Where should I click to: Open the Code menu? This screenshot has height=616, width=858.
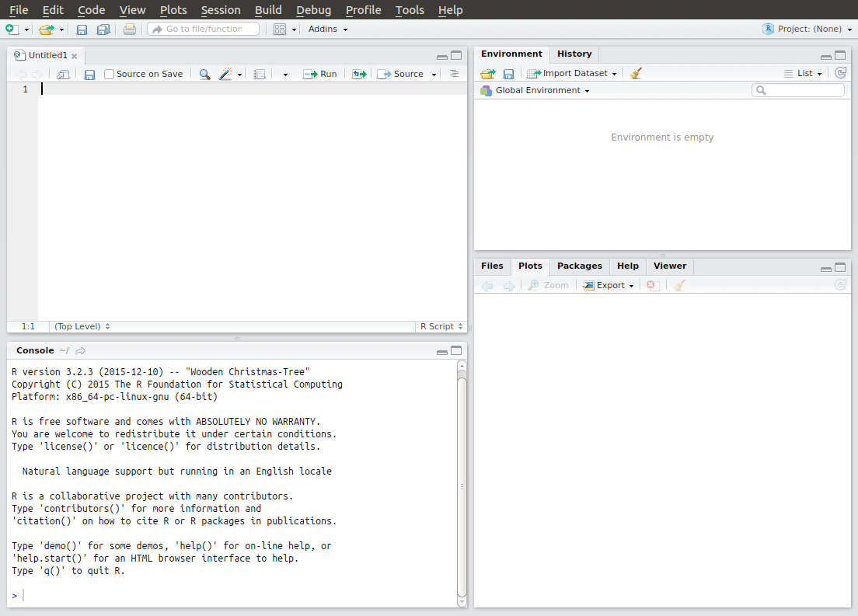(92, 10)
